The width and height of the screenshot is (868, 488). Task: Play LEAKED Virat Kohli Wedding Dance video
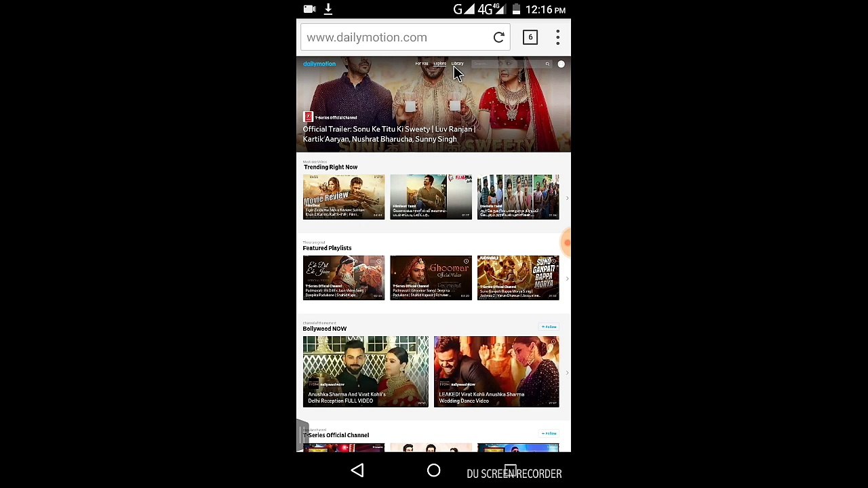pyautogui.click(x=496, y=371)
